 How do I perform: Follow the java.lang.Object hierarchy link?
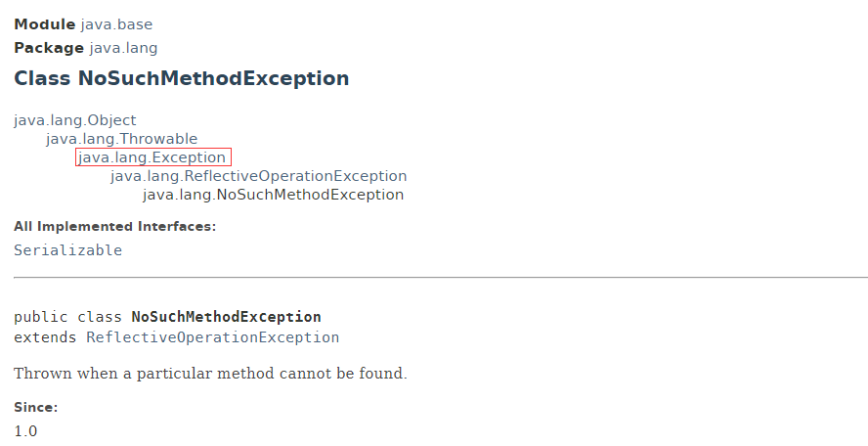pyautogui.click(x=74, y=120)
